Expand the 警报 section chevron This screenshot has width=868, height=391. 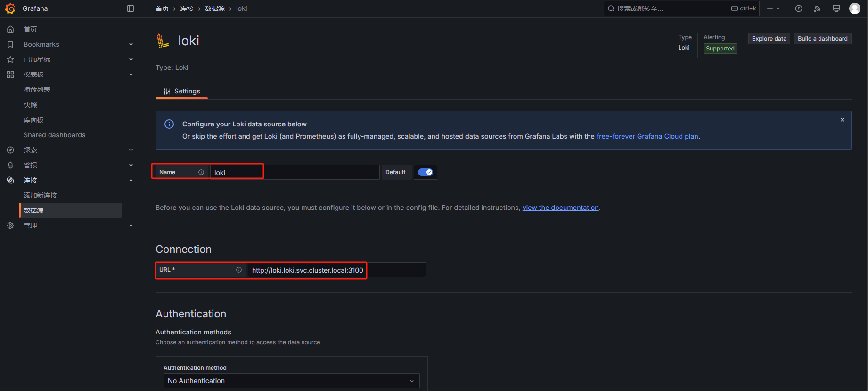click(131, 165)
